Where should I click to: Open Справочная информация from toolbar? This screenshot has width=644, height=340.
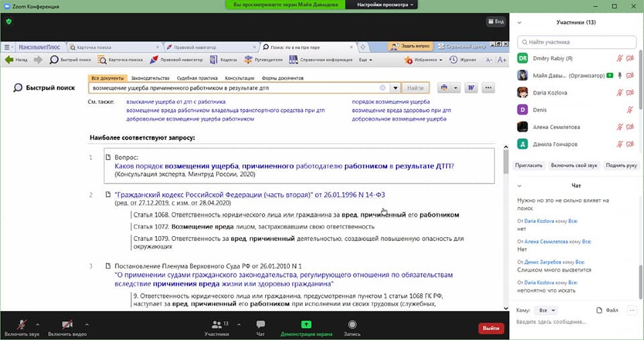(321, 60)
